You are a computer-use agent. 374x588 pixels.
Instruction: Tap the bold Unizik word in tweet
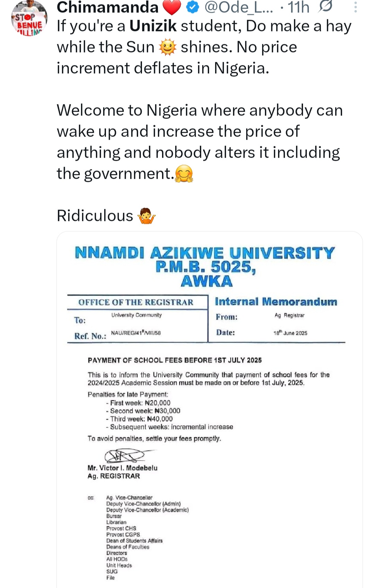(153, 26)
